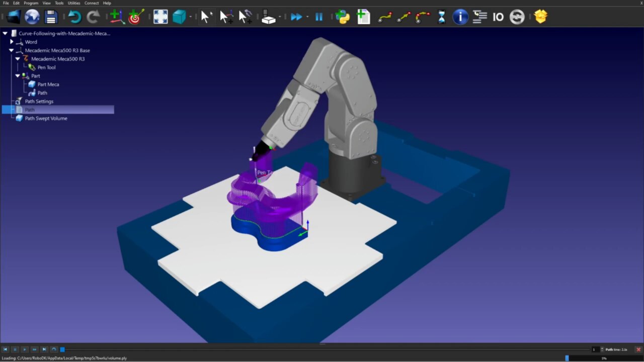
Task: Select Path Swept Volume in the tree
Action: click(46, 119)
